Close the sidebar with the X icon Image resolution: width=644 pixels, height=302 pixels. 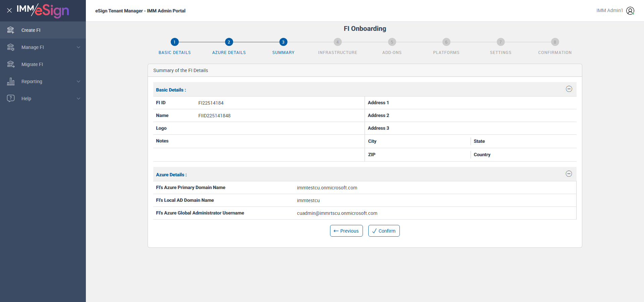coord(9,10)
